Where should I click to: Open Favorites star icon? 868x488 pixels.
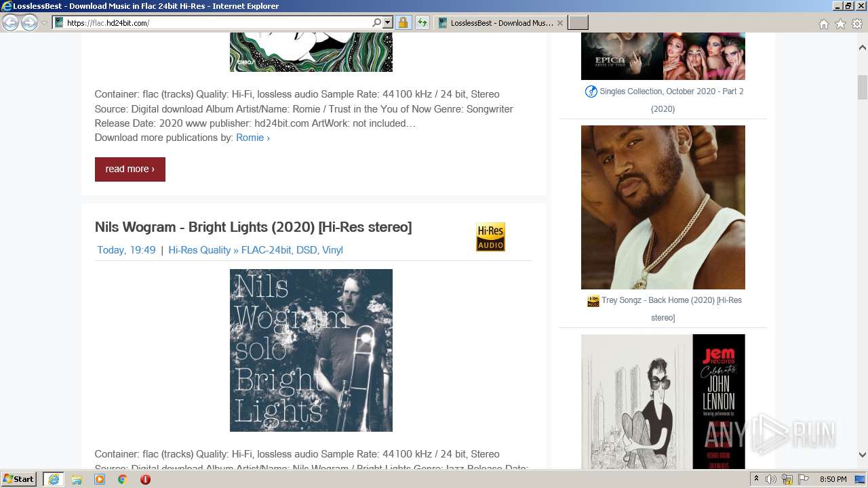(x=840, y=24)
